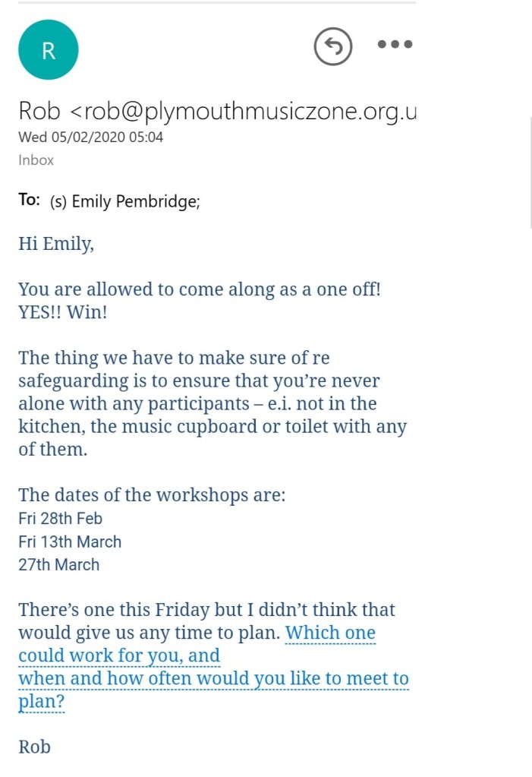
Task: Click the "Inbox" folder label
Action: tap(36, 160)
